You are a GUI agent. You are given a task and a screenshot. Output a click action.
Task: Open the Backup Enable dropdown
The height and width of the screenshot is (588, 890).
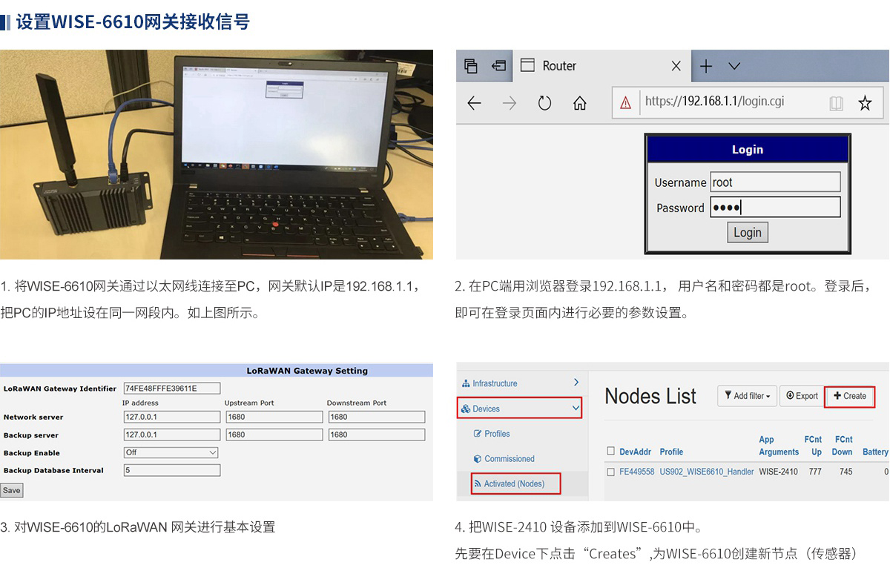click(171, 452)
